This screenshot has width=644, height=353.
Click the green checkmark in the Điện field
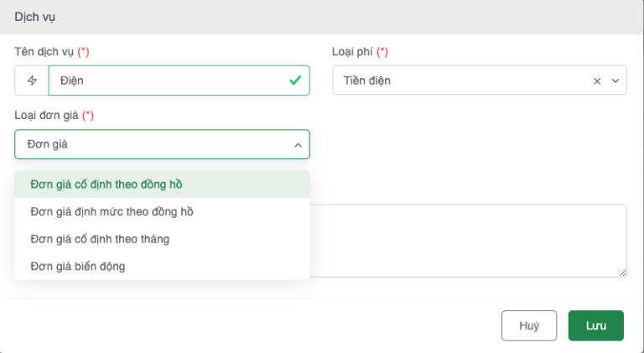click(294, 80)
